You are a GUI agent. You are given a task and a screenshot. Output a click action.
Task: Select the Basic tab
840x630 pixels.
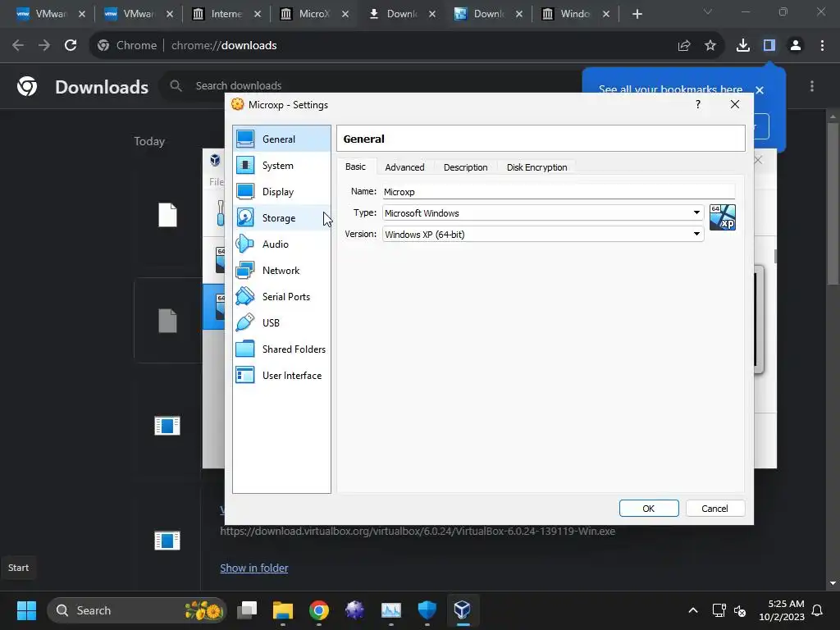tap(355, 167)
